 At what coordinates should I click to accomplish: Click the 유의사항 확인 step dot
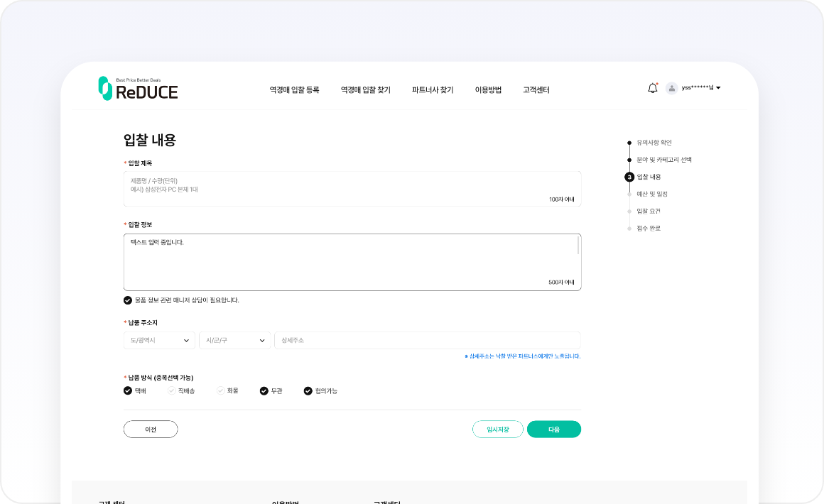(x=629, y=143)
